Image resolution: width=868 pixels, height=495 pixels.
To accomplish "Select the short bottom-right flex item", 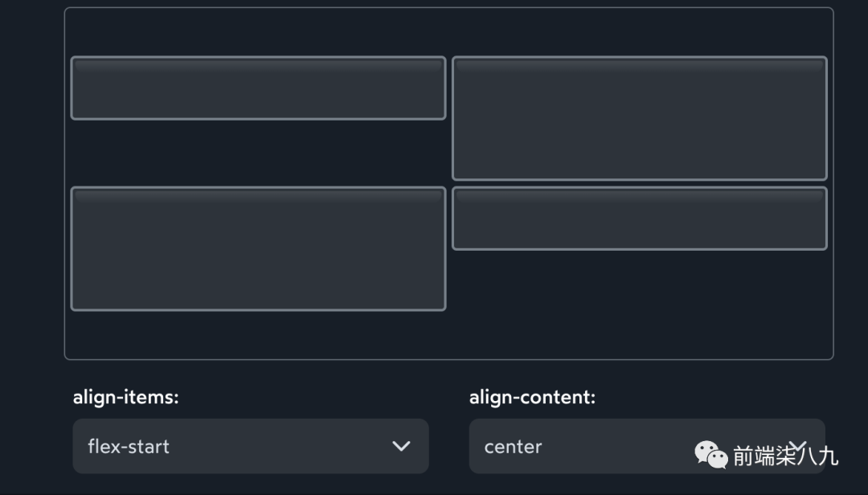I will click(x=639, y=219).
